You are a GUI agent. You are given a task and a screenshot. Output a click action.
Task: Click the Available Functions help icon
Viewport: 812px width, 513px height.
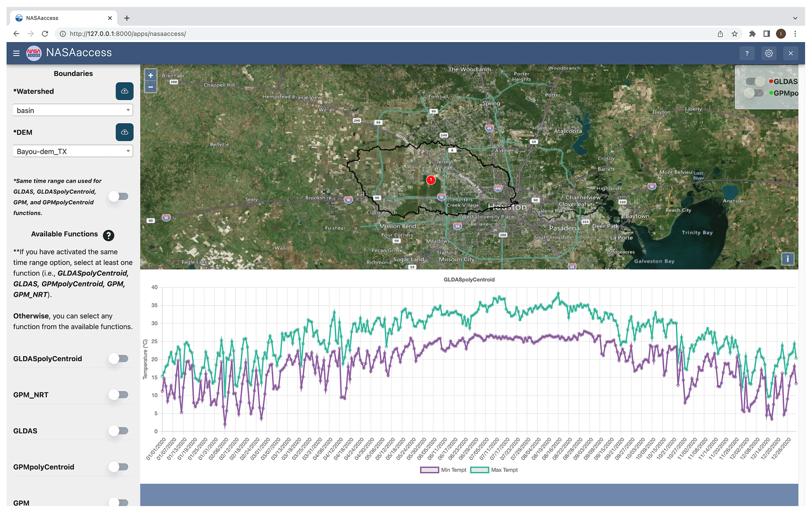108,235
